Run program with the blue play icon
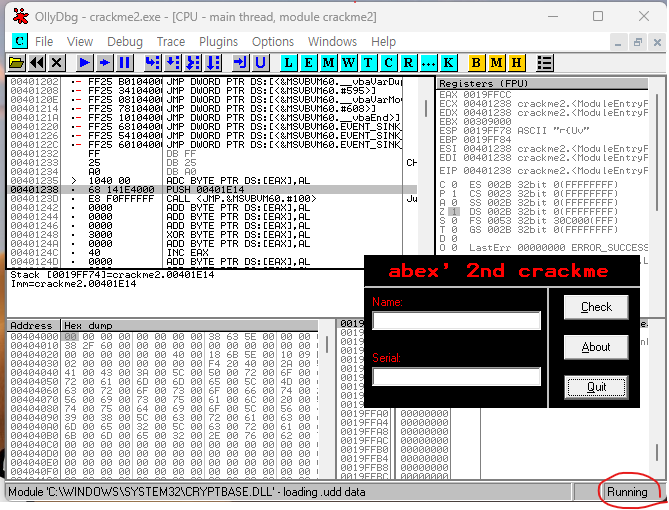This screenshot has width=669, height=510. (84, 63)
